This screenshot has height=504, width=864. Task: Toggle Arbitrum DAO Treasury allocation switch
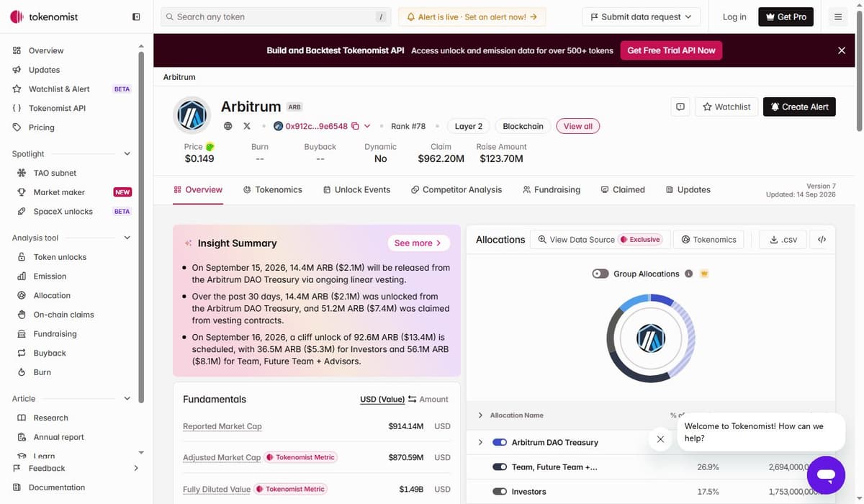pyautogui.click(x=500, y=442)
